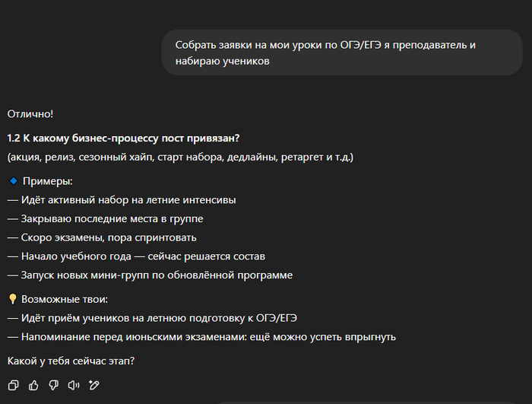
Task: Open the response in canvas editor
Action: (x=94, y=385)
